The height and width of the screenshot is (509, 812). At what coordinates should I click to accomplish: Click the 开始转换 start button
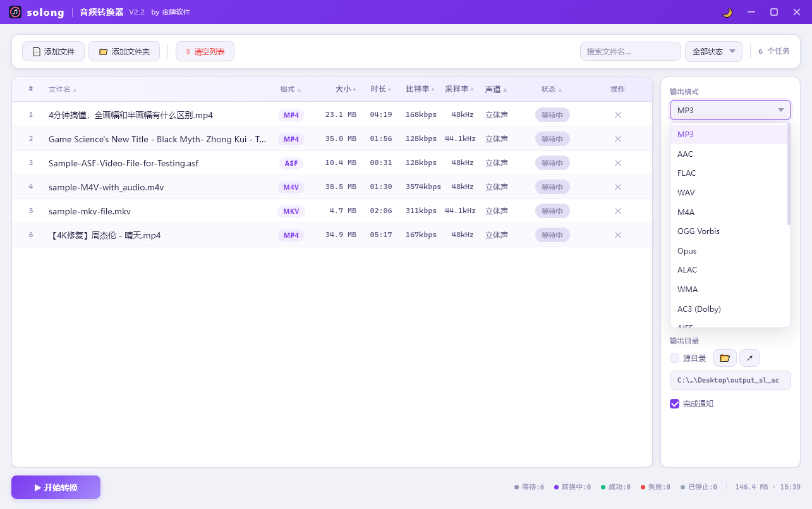pyautogui.click(x=56, y=488)
